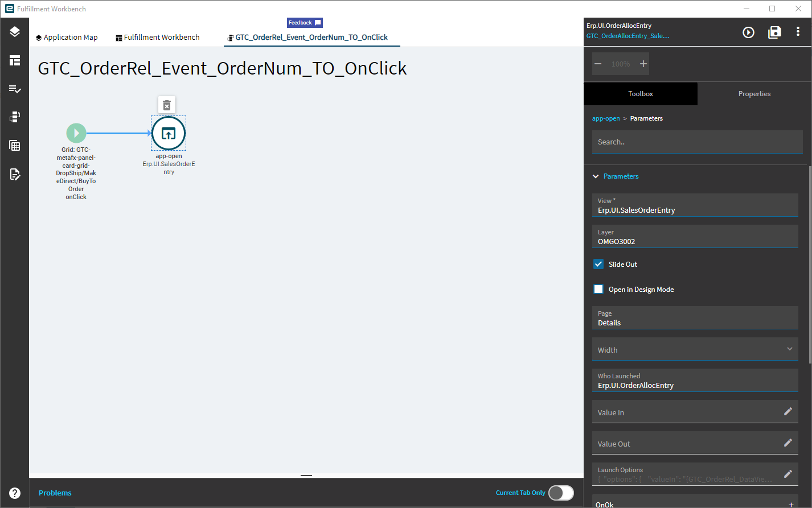Collapse the Parameters section
Viewport: 812px width, 508px height.
[x=596, y=176]
